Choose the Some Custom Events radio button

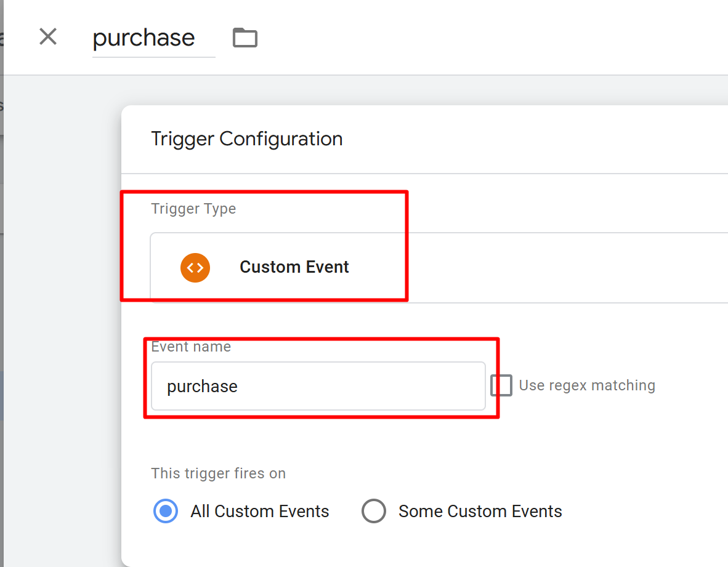click(x=374, y=511)
